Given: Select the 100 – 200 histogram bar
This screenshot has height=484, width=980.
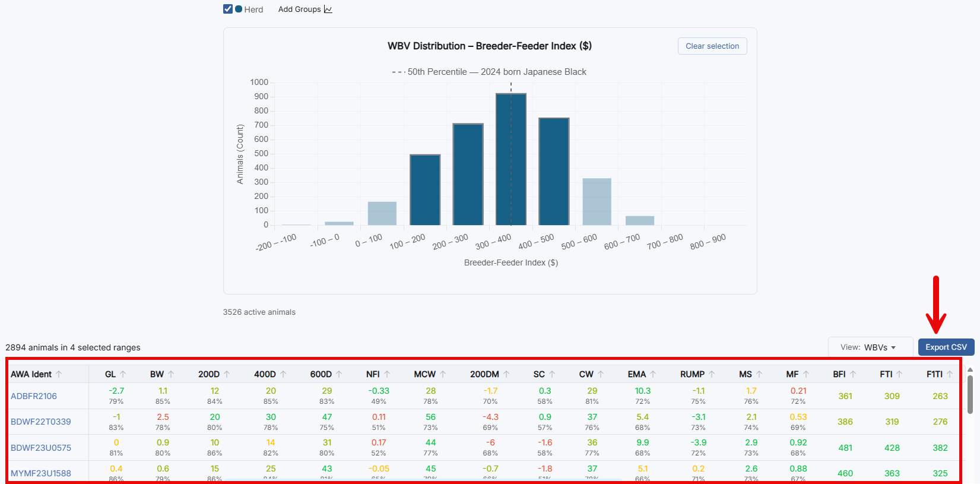Looking at the screenshot, I should point(425,190).
